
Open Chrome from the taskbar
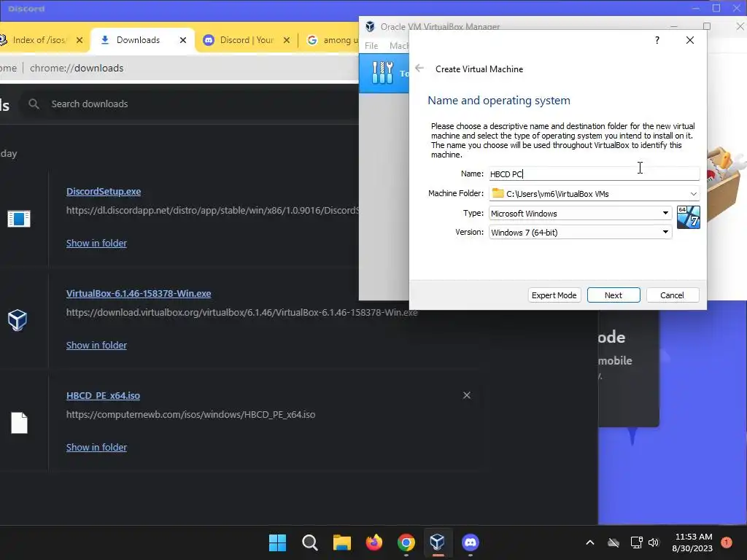pos(406,542)
